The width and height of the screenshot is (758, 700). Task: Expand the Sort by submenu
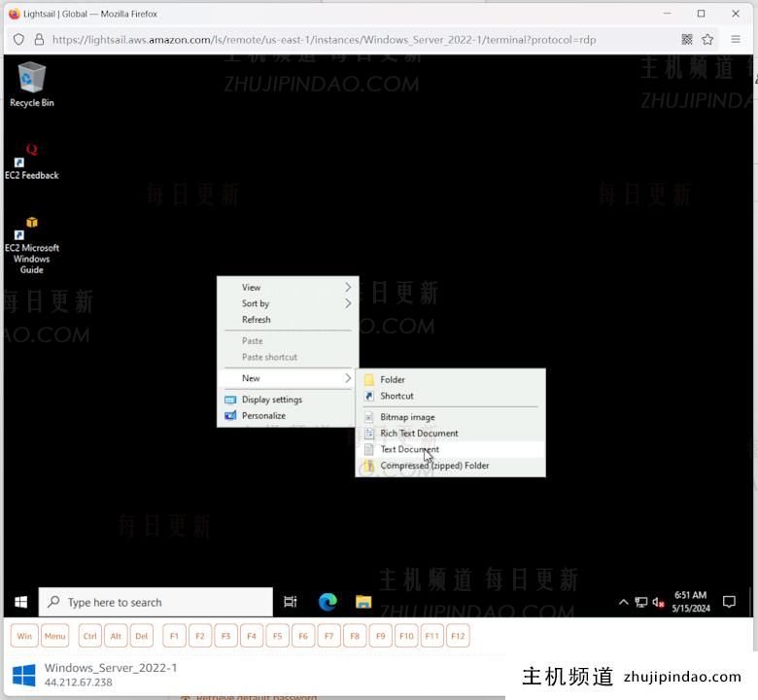tap(288, 303)
